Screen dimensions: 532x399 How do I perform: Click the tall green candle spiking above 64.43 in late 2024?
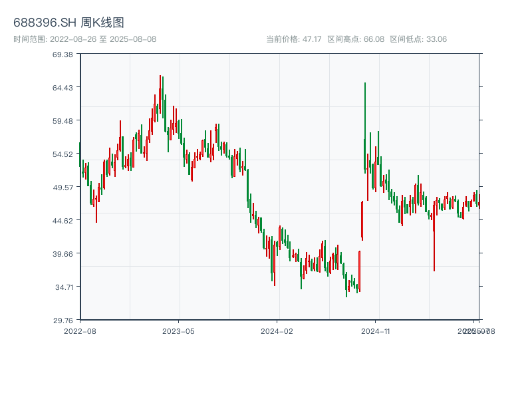pyautogui.click(x=365, y=128)
